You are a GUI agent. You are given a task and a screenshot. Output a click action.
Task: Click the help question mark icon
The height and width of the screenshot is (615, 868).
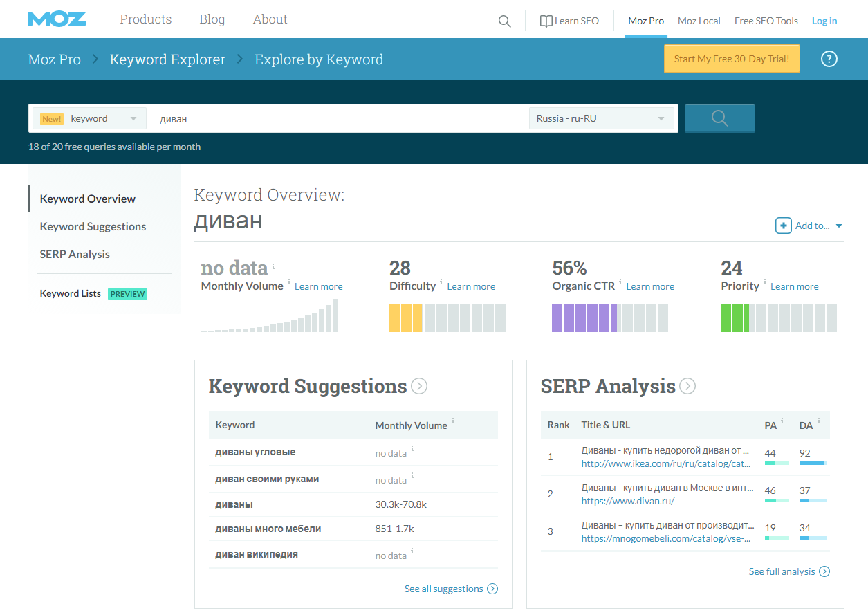point(829,59)
